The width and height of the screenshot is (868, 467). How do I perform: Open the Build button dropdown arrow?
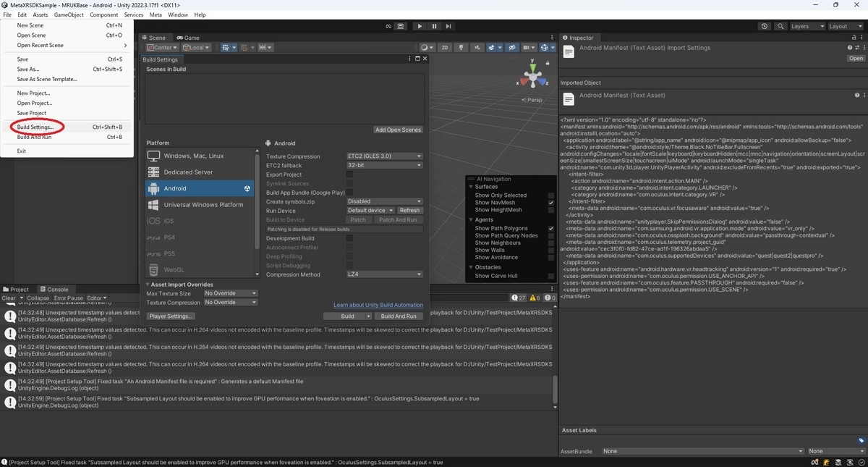pos(368,316)
